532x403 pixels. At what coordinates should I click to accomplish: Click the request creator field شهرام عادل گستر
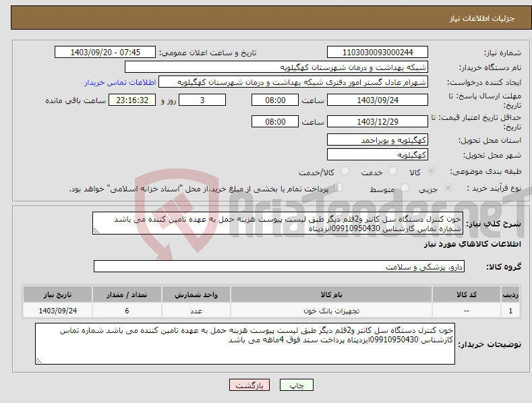293,82
